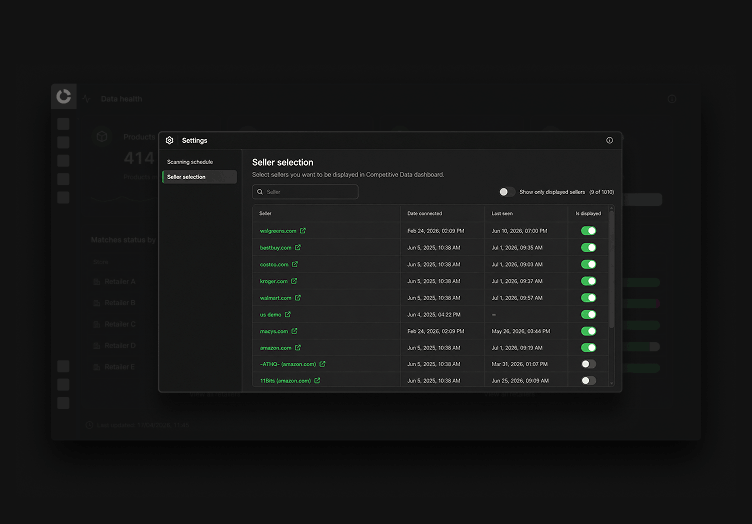Toggle amazon.com Is displayed switch
Viewport: 752px width, 524px height.
click(588, 348)
